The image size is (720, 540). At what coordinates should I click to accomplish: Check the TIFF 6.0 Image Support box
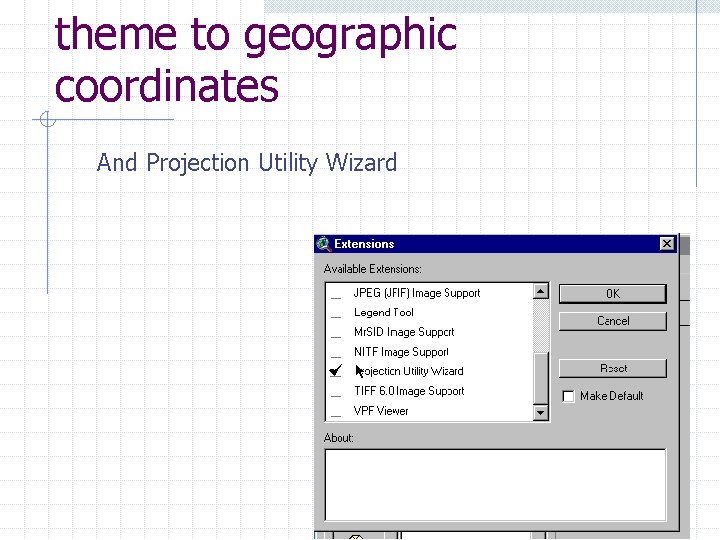coord(336,391)
